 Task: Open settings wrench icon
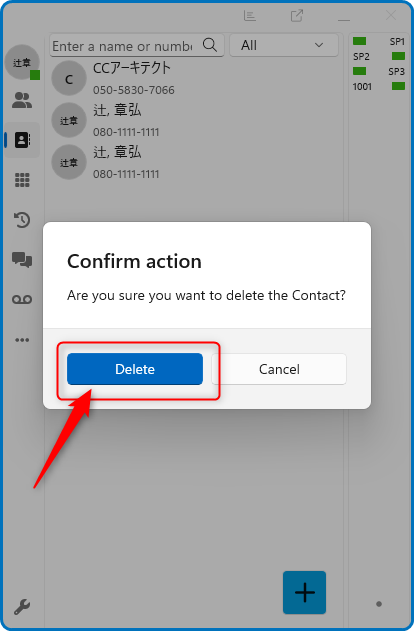coord(22,606)
